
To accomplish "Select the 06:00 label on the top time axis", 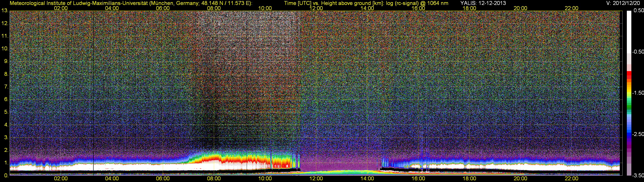I will click(x=163, y=8).
